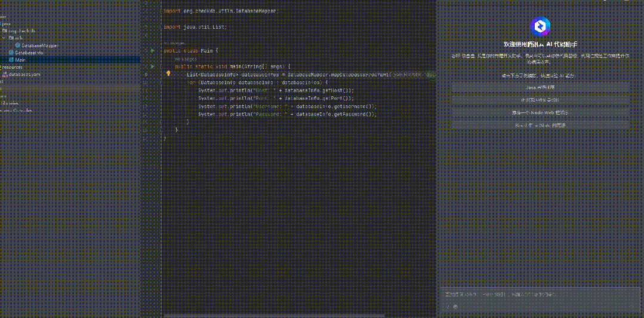Run the main method from gutter arrow
This screenshot has width=644, height=318.
tap(152, 66)
